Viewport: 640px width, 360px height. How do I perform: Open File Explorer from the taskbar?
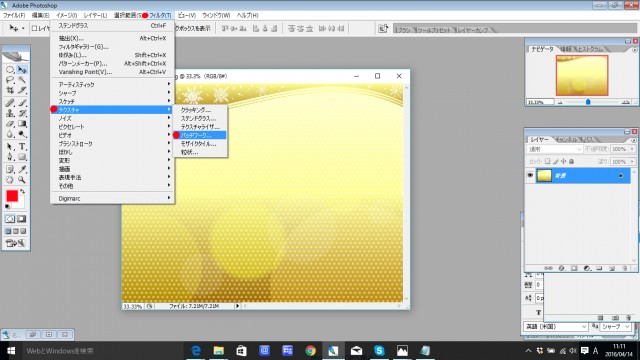pyautogui.click(x=219, y=351)
